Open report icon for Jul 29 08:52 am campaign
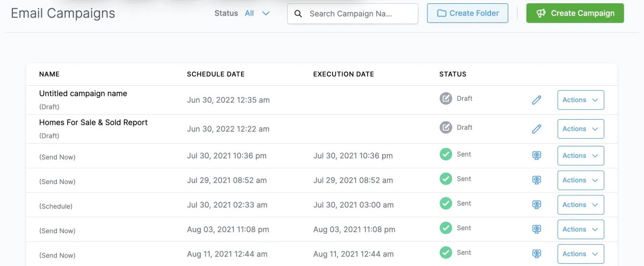 point(536,180)
